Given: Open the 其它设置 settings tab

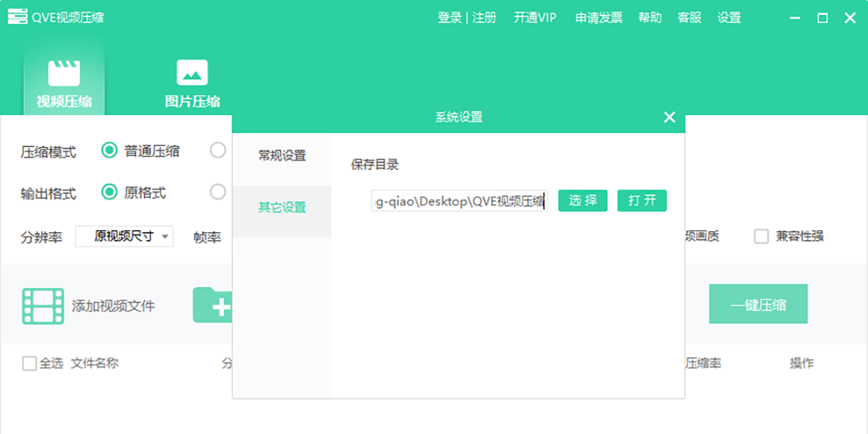Looking at the screenshot, I should tap(282, 208).
